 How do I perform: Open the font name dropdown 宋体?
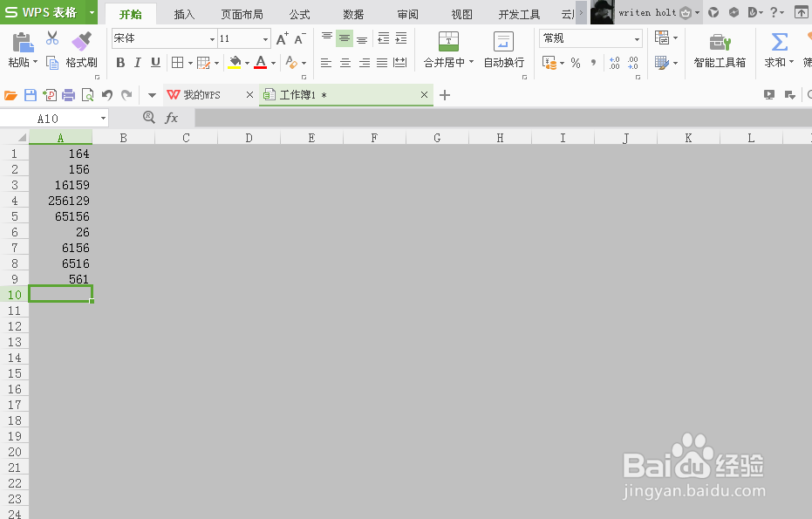pos(212,39)
